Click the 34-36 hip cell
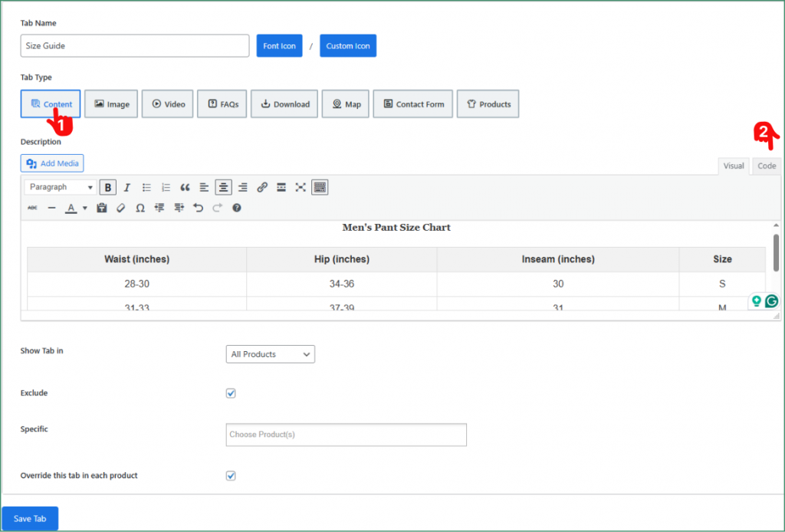Screen dimensions: 785x532 [342, 284]
